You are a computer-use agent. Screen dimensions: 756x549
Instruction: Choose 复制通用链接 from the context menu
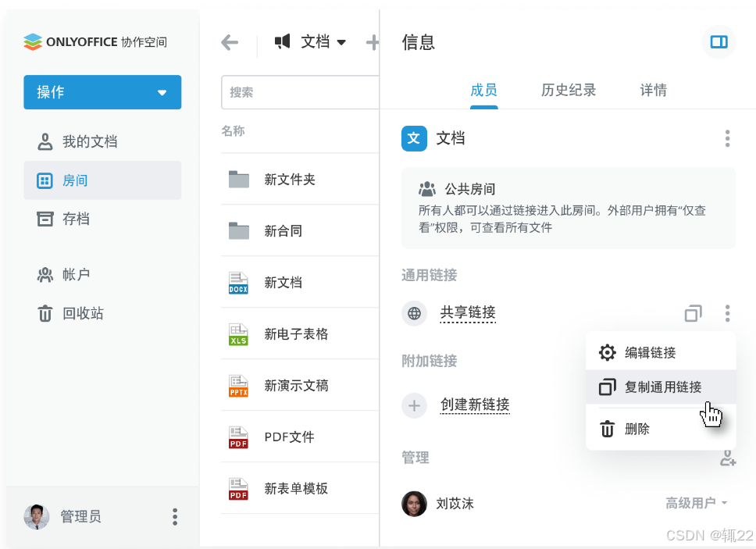(661, 387)
